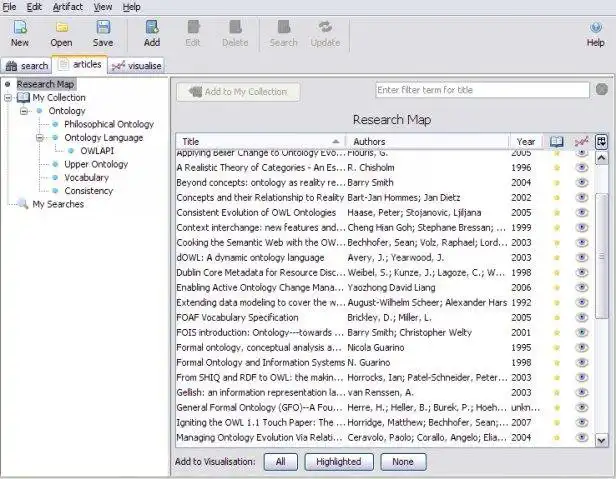Screen dimensions: 616x479
Task: Click the My Searches magnifier icon
Action: 23,204
